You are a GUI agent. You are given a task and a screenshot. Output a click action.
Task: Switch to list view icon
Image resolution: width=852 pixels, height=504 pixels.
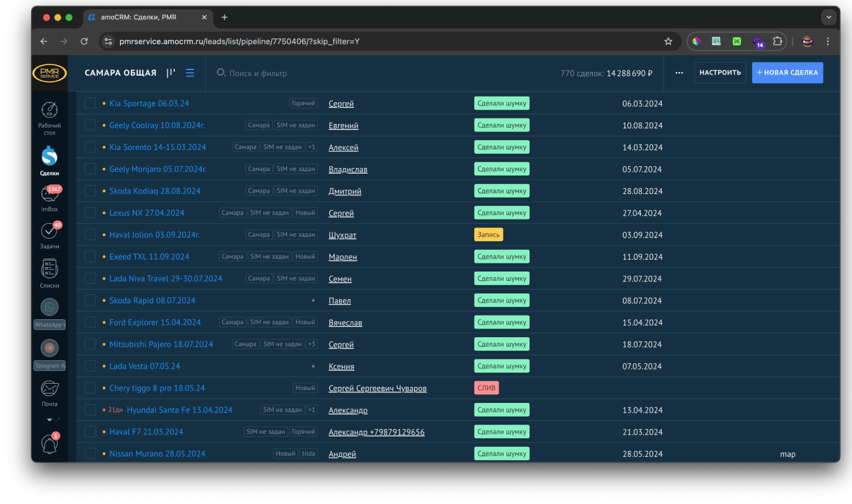(x=190, y=73)
